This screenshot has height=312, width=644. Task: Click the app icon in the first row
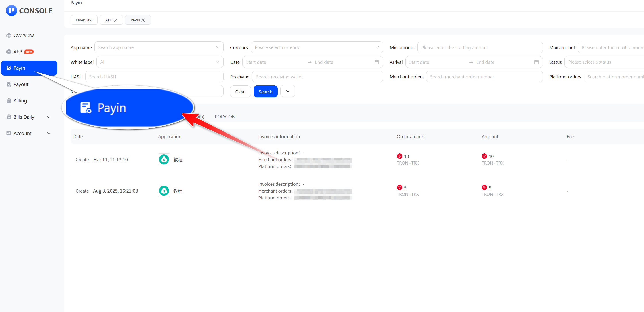pyautogui.click(x=164, y=159)
